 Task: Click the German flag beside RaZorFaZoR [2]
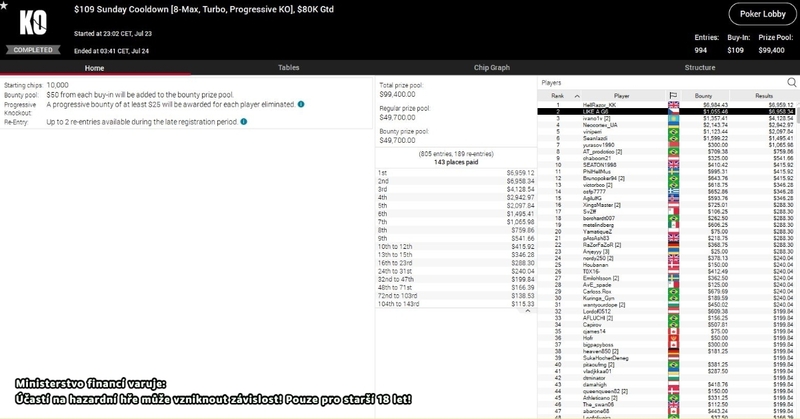[673, 245]
